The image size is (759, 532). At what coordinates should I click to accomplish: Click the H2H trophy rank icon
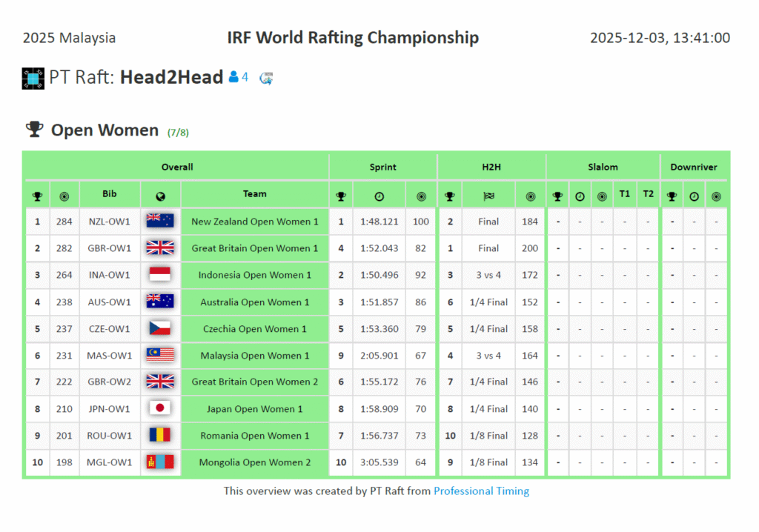pos(449,196)
